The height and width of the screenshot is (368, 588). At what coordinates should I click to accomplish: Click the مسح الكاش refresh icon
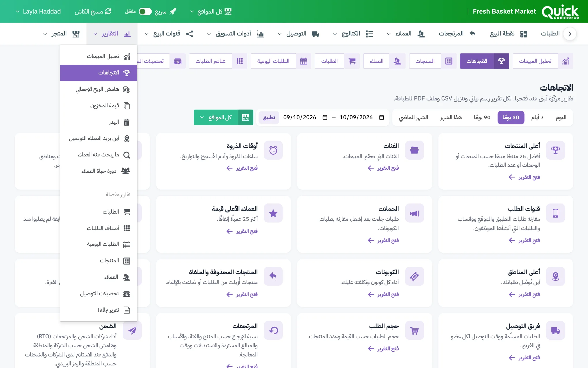point(108,12)
